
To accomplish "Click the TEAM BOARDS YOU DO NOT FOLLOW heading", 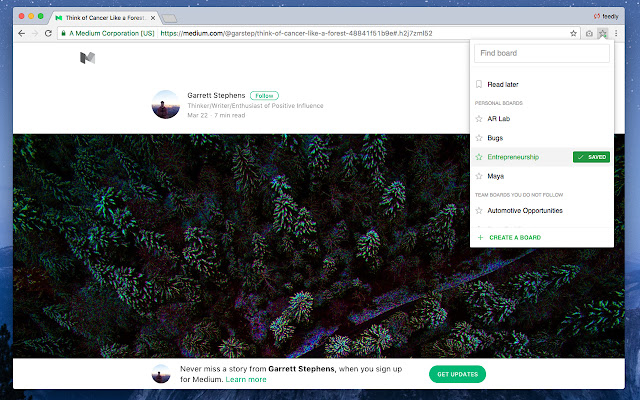I will click(x=519, y=195).
